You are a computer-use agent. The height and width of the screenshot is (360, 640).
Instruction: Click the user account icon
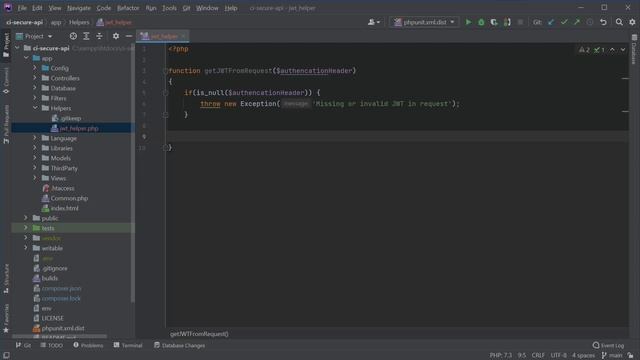(373, 22)
